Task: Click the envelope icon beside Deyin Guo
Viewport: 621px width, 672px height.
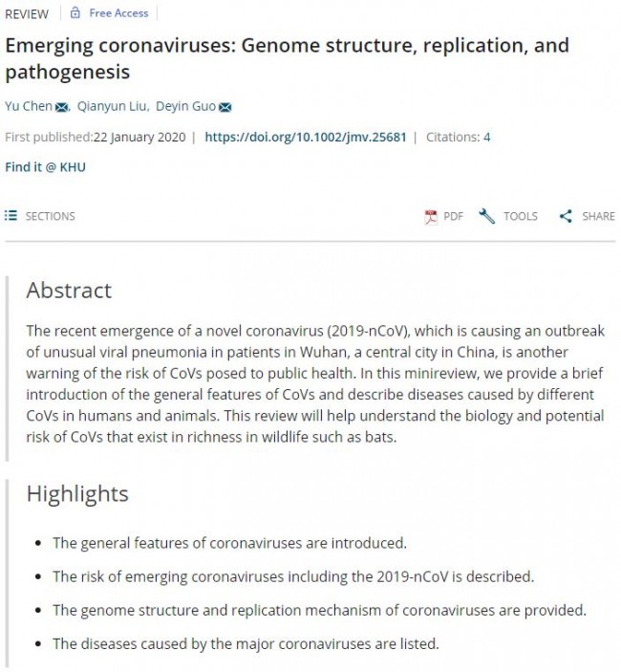Action: pyautogui.click(x=225, y=107)
